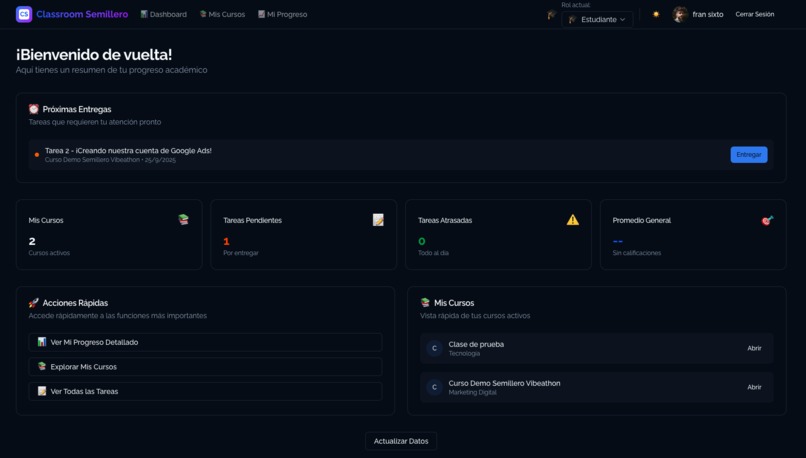Click Ver Todas las Tareas quick action

click(206, 392)
